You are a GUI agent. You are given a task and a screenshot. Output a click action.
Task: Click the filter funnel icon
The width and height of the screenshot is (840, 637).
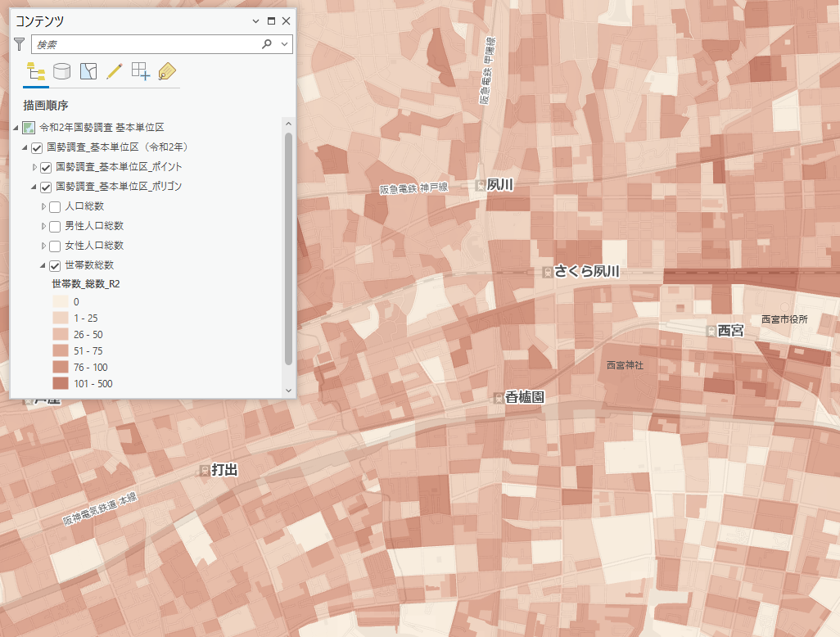[x=20, y=44]
